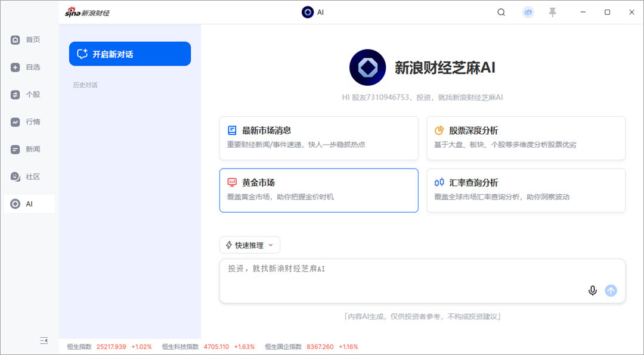
Task: Click the 恒生国企指数 ticker entry
Action: click(x=311, y=347)
